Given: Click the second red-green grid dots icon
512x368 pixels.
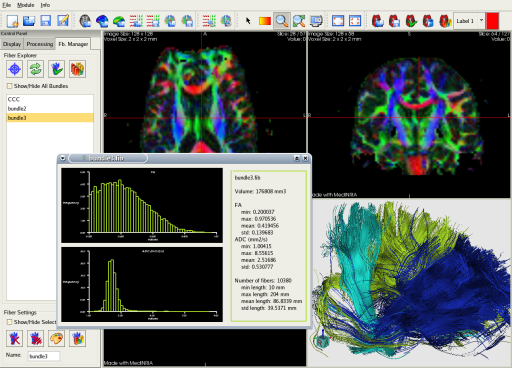Looking at the screenshot, I should click(153, 21).
